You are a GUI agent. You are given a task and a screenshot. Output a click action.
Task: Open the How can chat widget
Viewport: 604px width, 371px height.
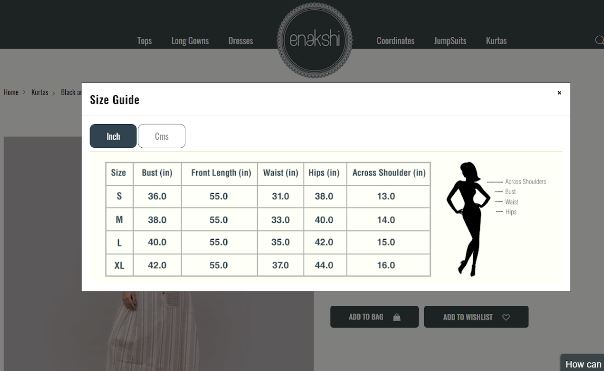coord(582,363)
